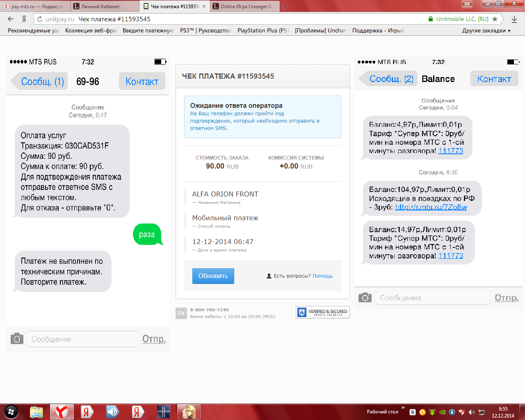Tap 'Сообщ. (1)' back button in 69-96 chat
525x420 pixels.
tap(39, 81)
